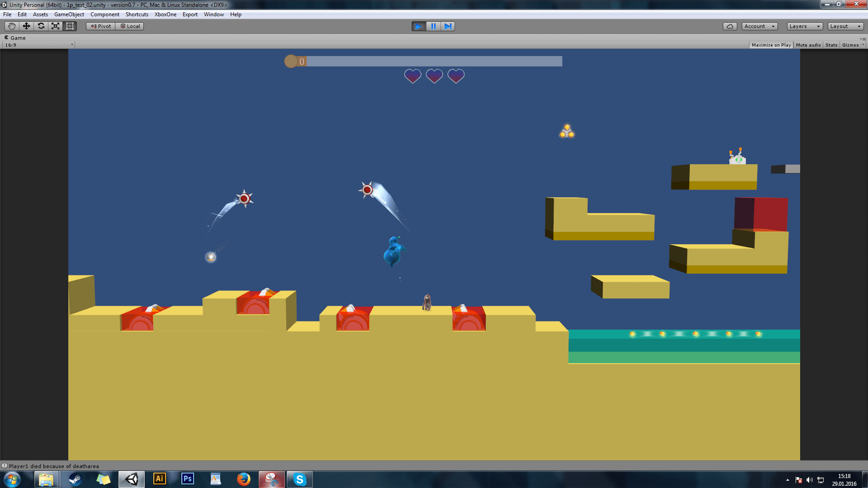The height and width of the screenshot is (488, 868).
Task: Mute the game audio
Action: [x=808, y=45]
